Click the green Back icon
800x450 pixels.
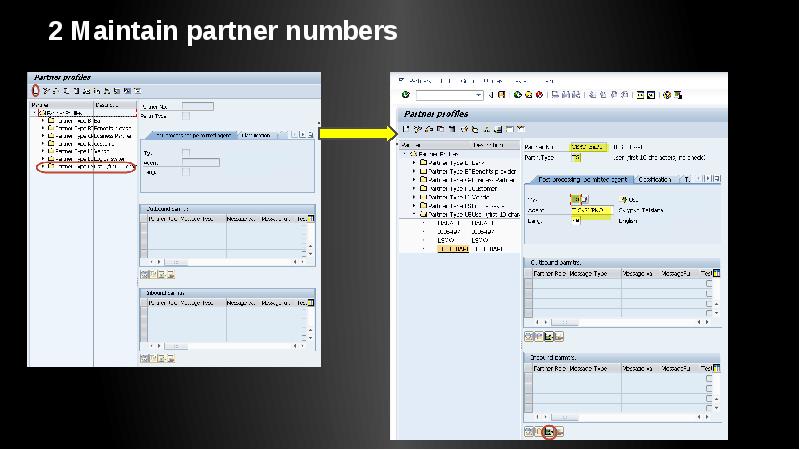tap(518, 94)
